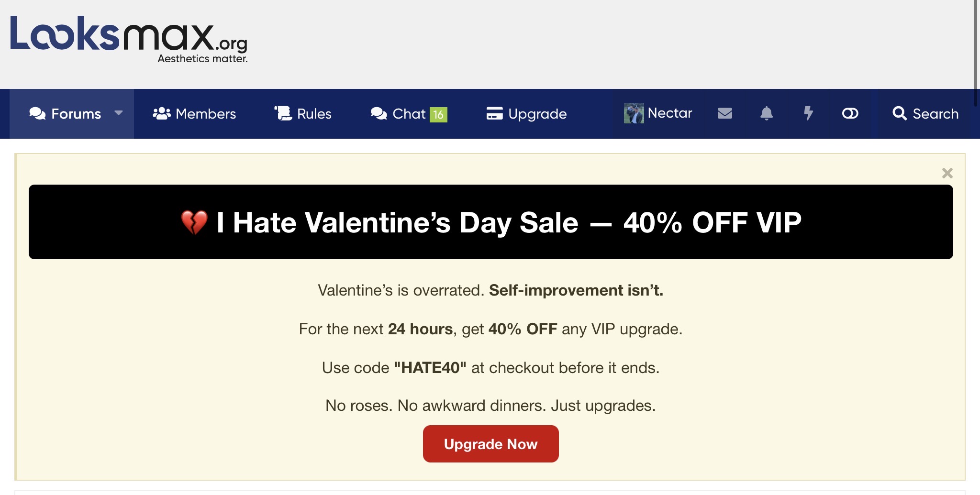This screenshot has height=495, width=980.
Task: Go to the Members page
Action: click(x=206, y=114)
